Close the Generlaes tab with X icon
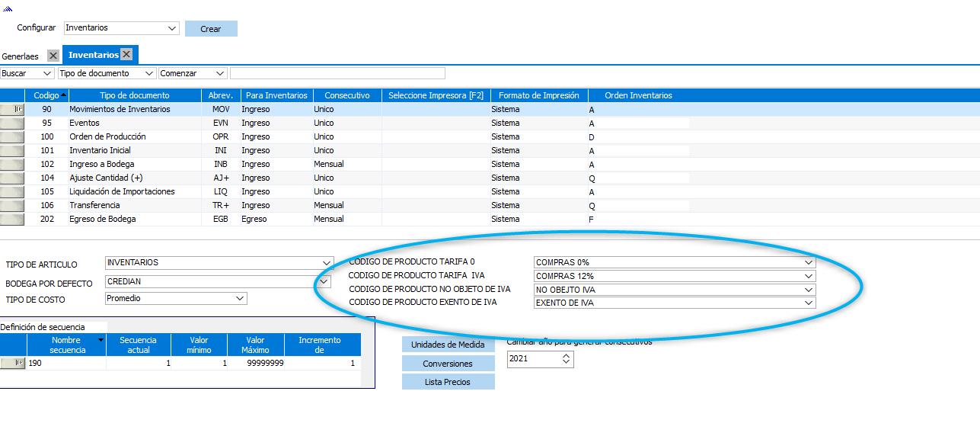980x433 pixels. [x=53, y=56]
